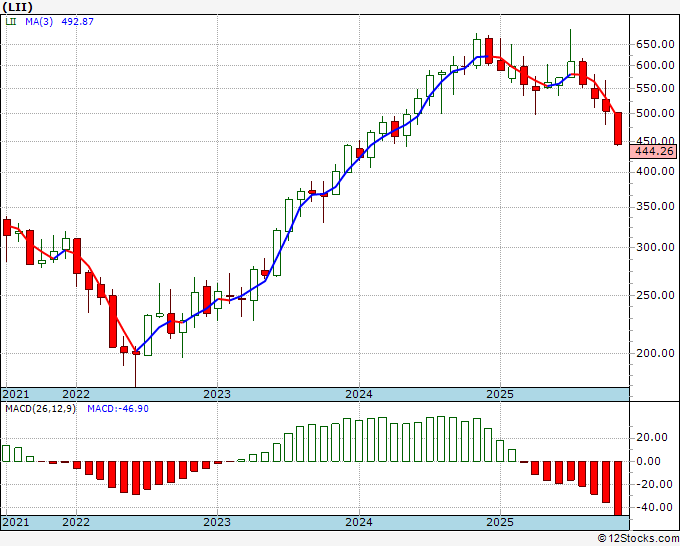Click 2025 on the price chart timeline
The height and width of the screenshot is (546, 680).
pyautogui.click(x=500, y=394)
